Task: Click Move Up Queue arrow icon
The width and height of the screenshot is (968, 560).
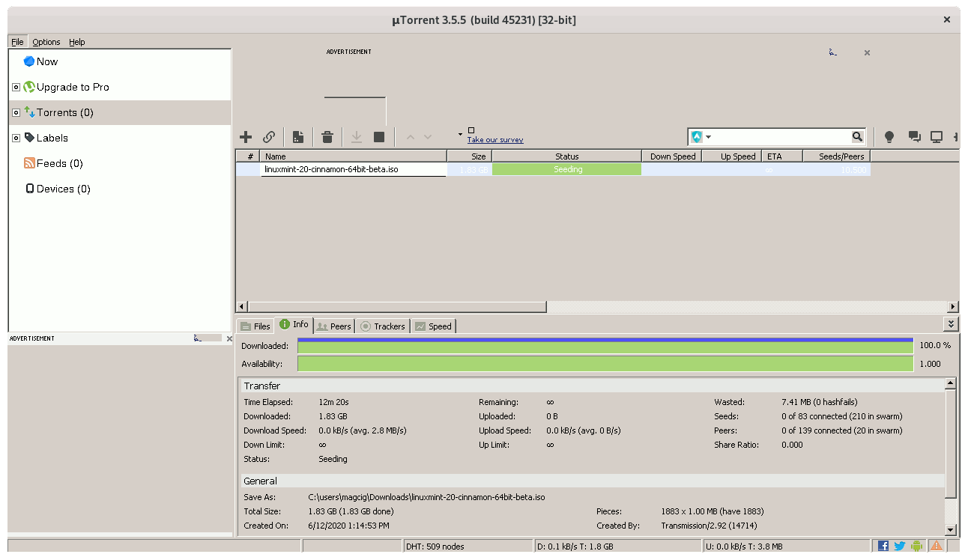Action: coord(410,137)
